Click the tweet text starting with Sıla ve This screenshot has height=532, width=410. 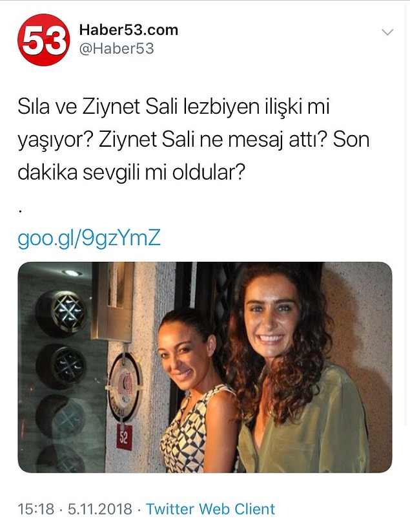click(193, 140)
